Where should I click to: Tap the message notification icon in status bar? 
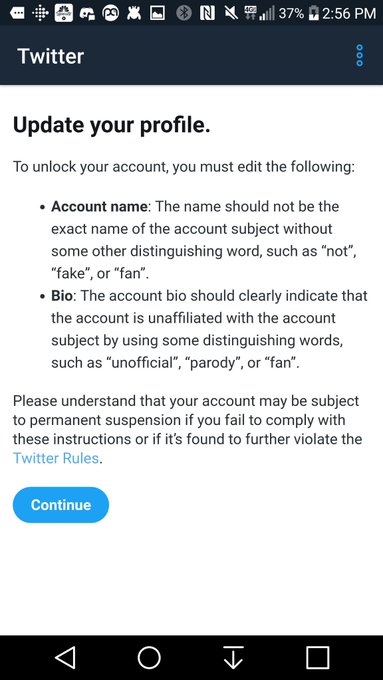17,13
